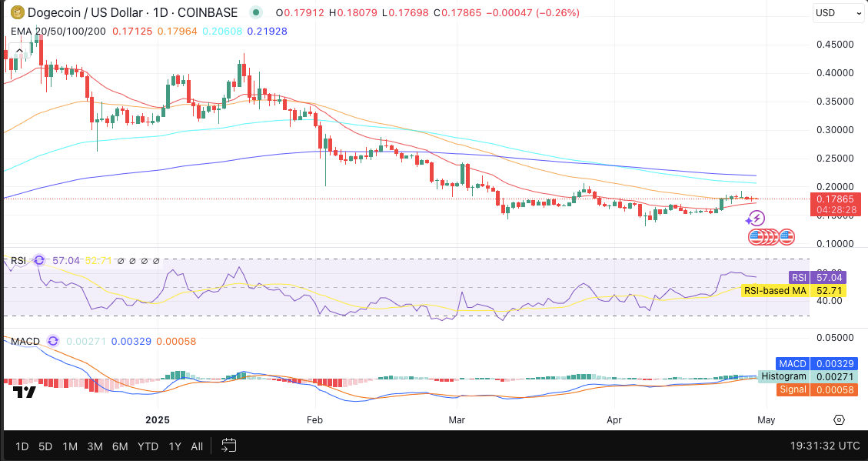The height and width of the screenshot is (461, 868).
Task: Click the RSI refresh source icon
Action: 39,260
